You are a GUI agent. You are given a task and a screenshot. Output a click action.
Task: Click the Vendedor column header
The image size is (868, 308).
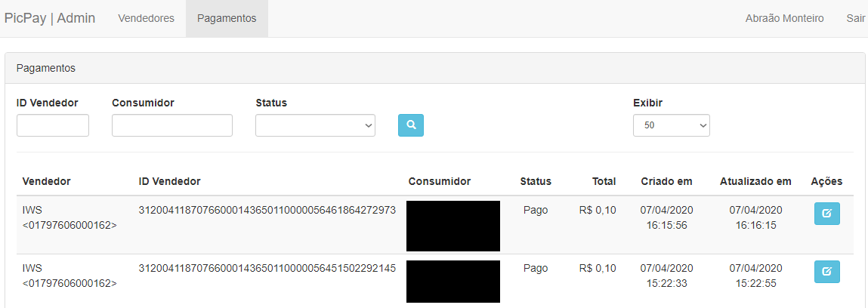[47, 181]
